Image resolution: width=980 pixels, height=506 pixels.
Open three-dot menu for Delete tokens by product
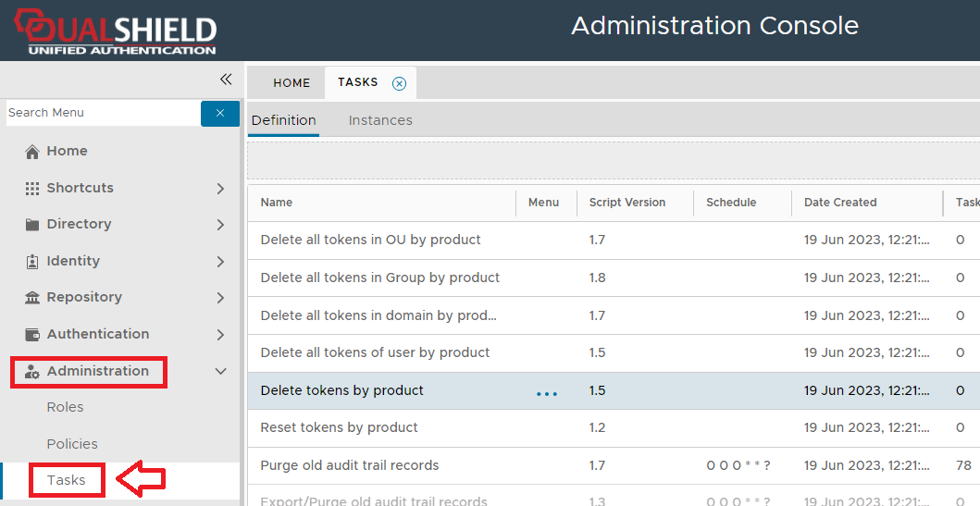(x=547, y=393)
